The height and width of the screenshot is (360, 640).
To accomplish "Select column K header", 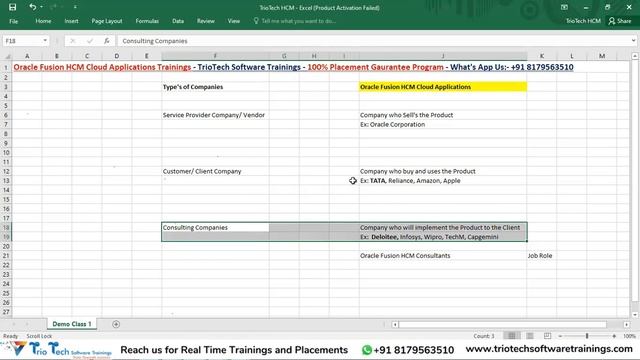I will (x=542, y=56).
